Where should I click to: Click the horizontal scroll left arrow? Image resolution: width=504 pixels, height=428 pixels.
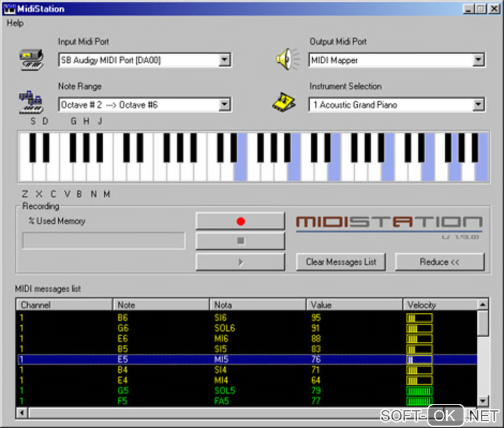tap(22, 413)
